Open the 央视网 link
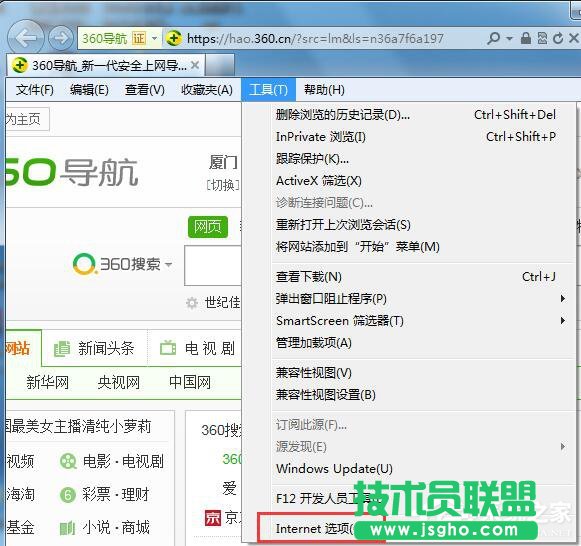The image size is (581, 546). pyautogui.click(x=119, y=382)
